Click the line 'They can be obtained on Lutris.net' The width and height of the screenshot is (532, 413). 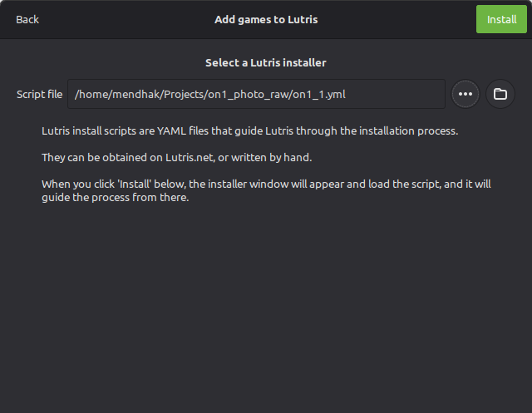[177, 157]
